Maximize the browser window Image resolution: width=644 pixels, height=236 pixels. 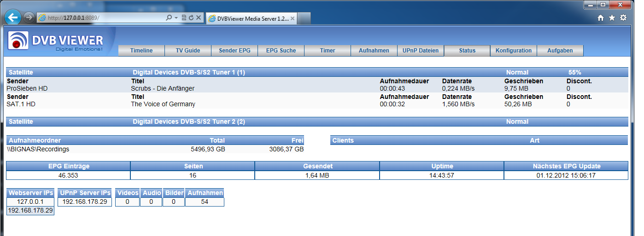pyautogui.click(x=603, y=5)
